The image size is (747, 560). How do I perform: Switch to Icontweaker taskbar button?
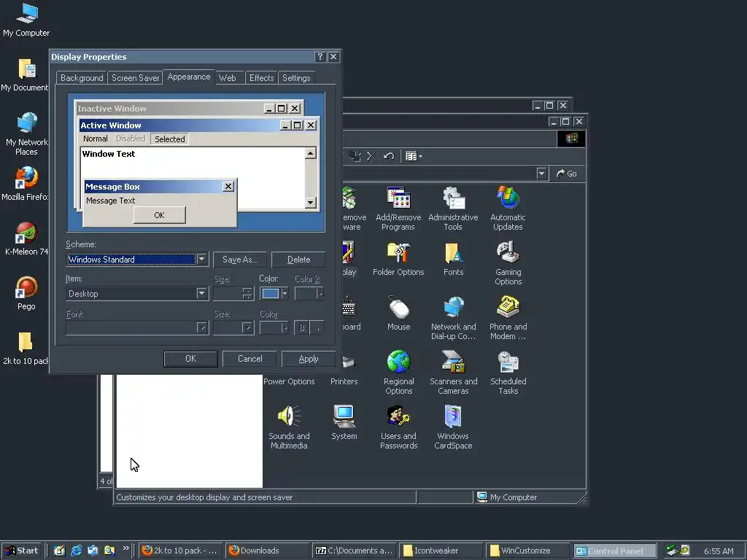[x=441, y=551]
